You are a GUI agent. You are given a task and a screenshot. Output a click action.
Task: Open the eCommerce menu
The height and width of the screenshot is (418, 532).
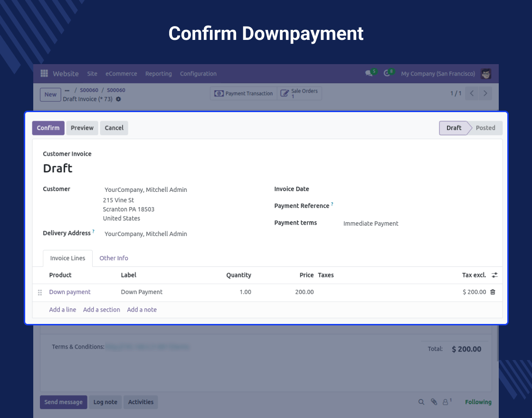tap(121, 74)
